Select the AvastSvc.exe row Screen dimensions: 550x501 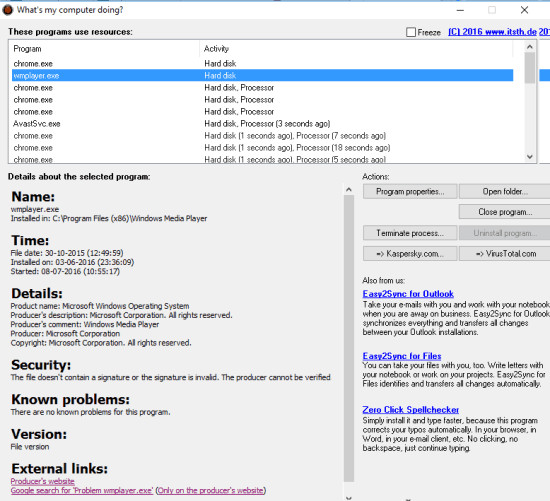click(262, 123)
